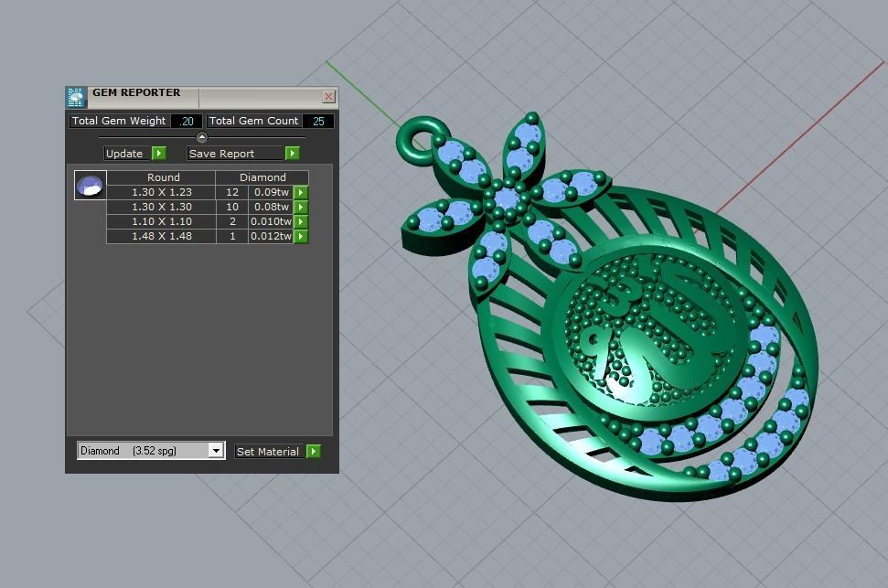Click the Set Material button label
The width and height of the screenshot is (888, 588).
[x=270, y=452]
